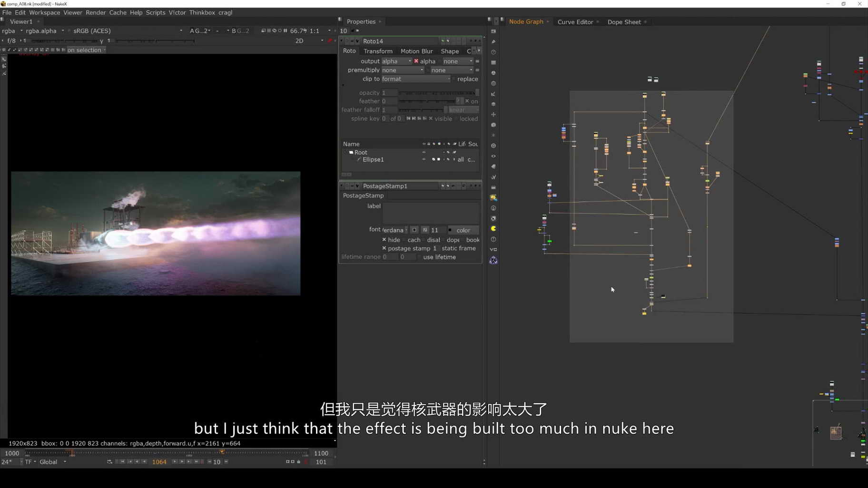Open the Keyer nodes icon
Screen dimensions: 868x488
[493, 94]
